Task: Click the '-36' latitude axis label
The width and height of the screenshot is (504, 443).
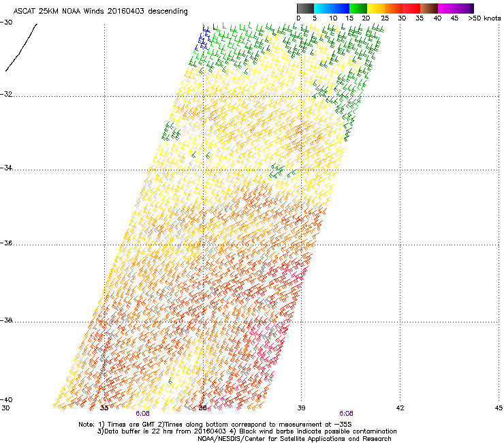Action: pos(6,243)
